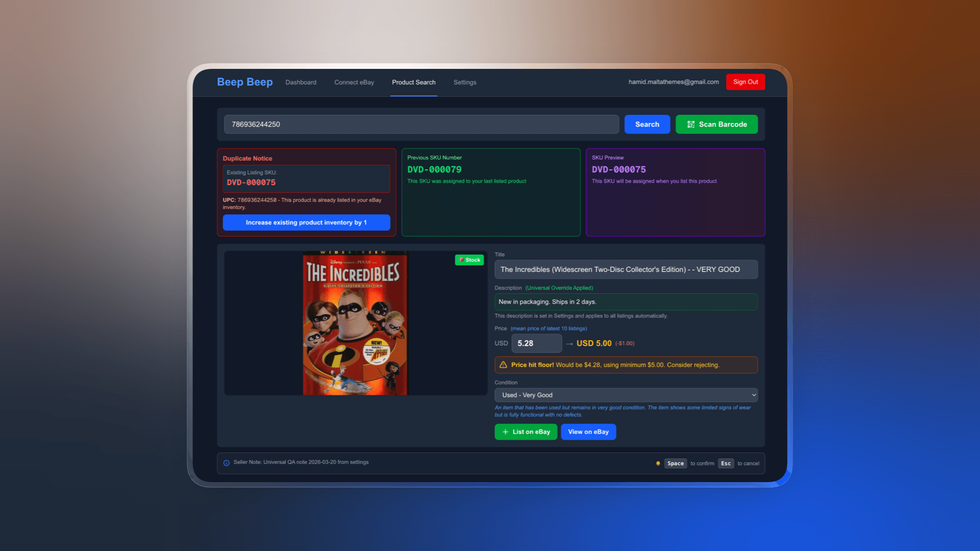Click the List on eBay button
The image size is (980, 551).
[526, 432]
